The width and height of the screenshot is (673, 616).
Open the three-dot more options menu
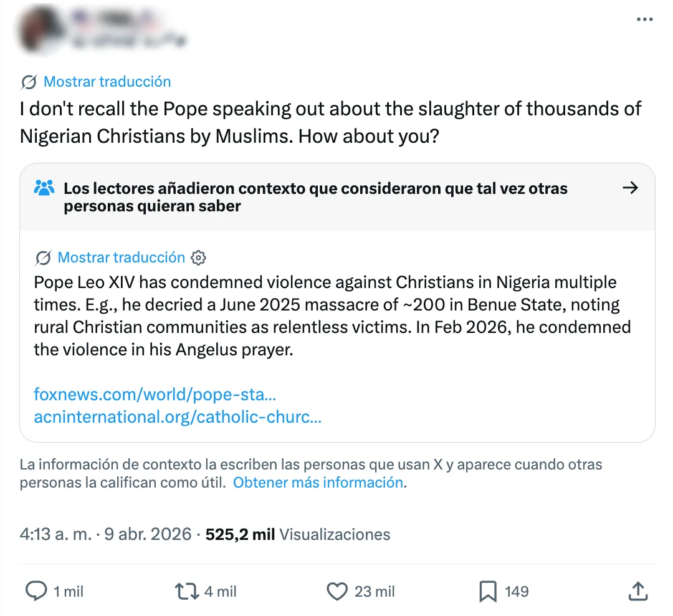pyautogui.click(x=644, y=19)
